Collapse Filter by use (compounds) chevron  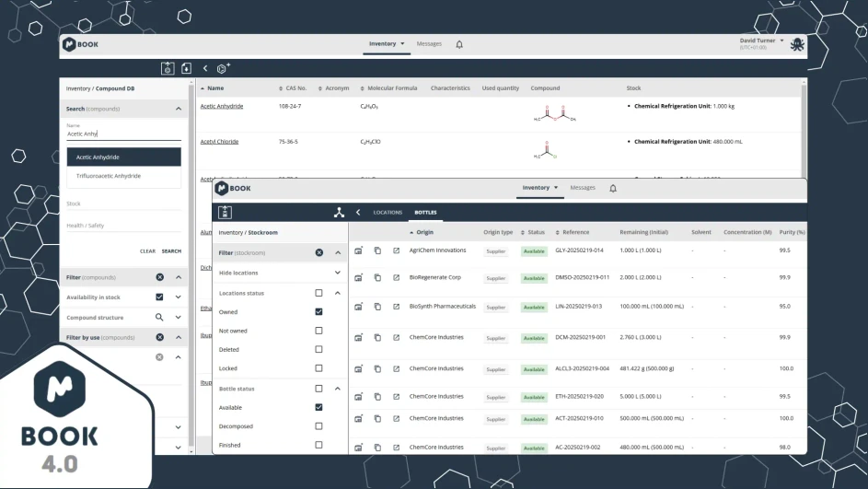tap(179, 337)
